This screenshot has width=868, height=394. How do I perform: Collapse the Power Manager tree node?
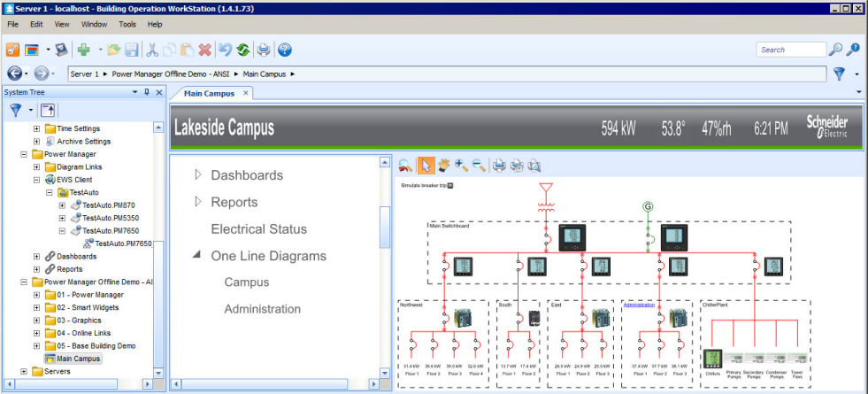pyautogui.click(x=24, y=154)
